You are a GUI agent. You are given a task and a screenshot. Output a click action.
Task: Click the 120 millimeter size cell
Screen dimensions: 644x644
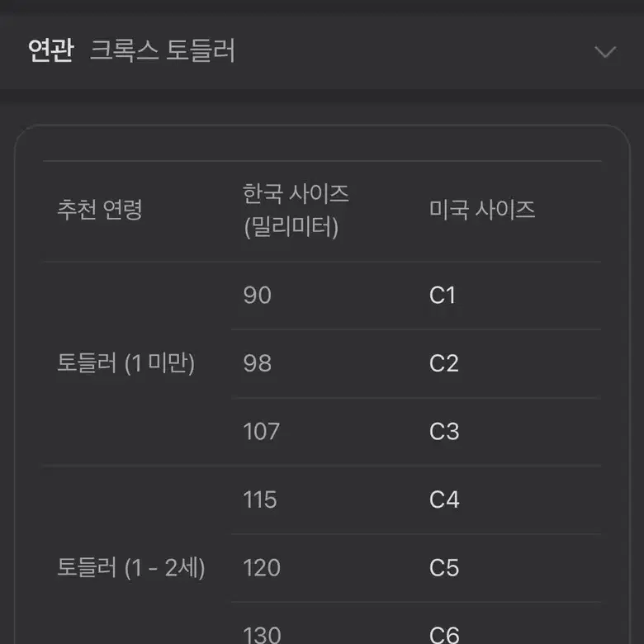262,567
